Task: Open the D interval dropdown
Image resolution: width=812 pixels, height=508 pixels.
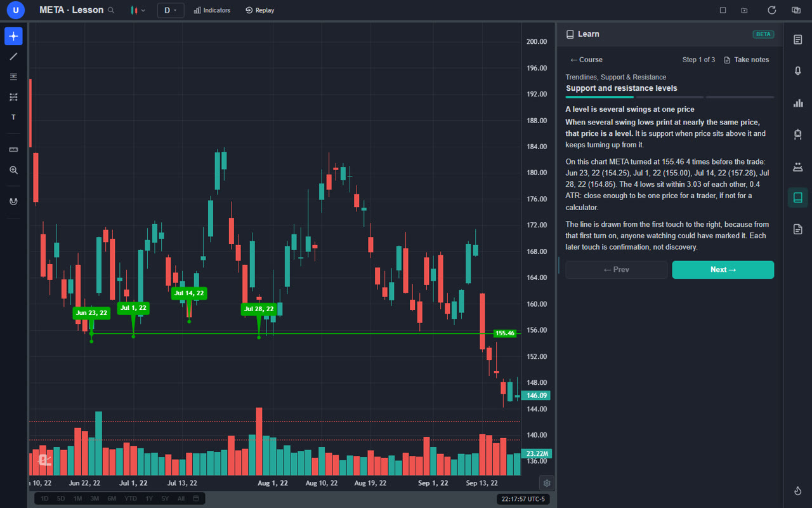Action: [171, 10]
